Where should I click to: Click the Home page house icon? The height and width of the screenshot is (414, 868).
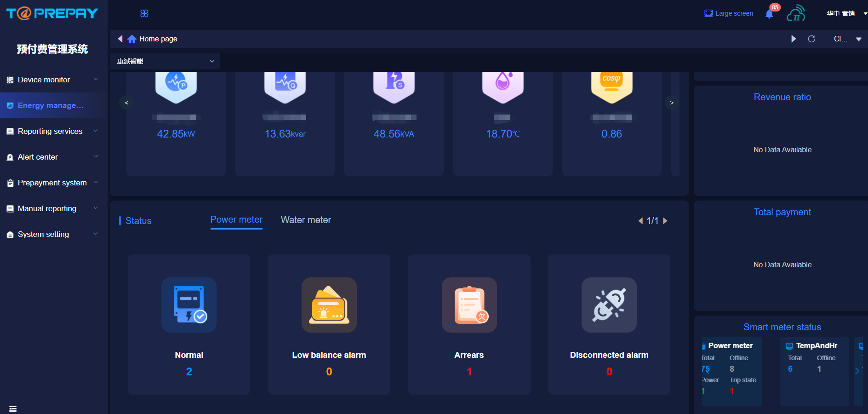pyautogui.click(x=132, y=39)
